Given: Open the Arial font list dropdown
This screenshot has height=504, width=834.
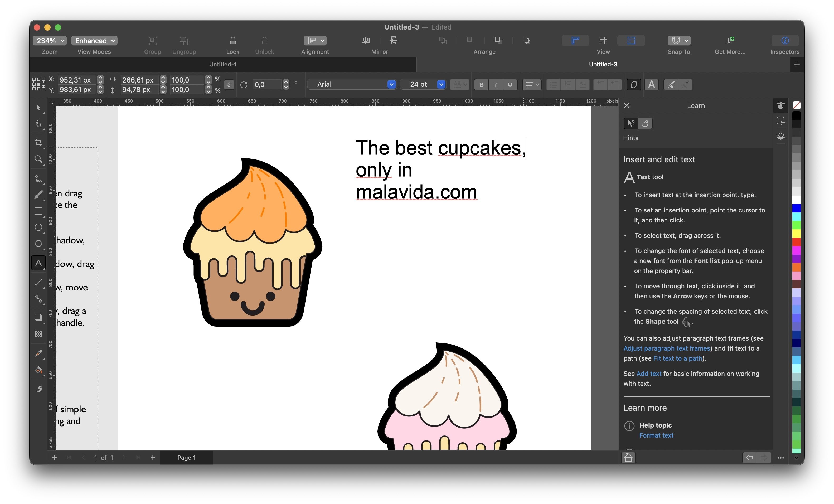Looking at the screenshot, I should tap(391, 84).
